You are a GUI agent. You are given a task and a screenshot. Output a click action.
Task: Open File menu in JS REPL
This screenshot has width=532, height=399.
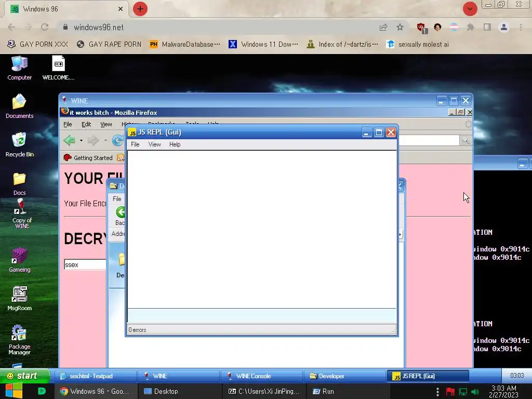pyautogui.click(x=135, y=144)
